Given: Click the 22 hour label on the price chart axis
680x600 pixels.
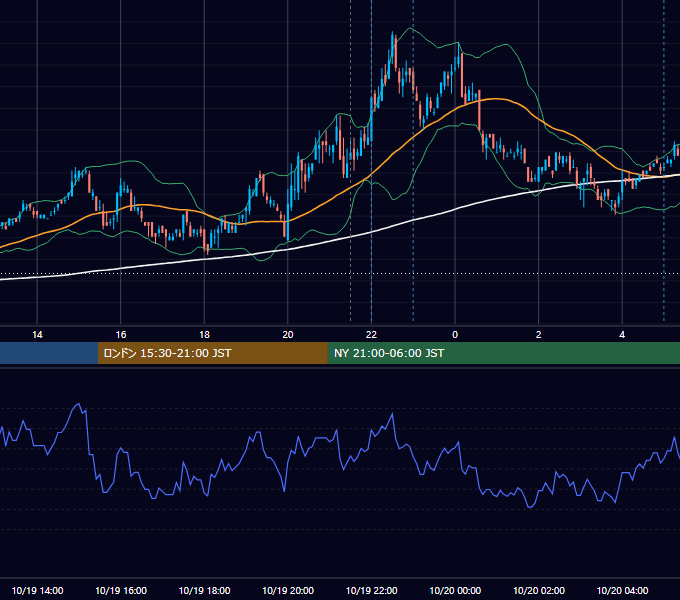Looking at the screenshot, I should click(371, 335).
